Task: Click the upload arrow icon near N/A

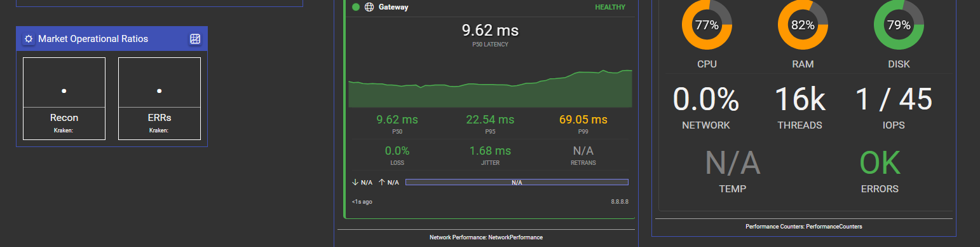Action: pyautogui.click(x=382, y=182)
